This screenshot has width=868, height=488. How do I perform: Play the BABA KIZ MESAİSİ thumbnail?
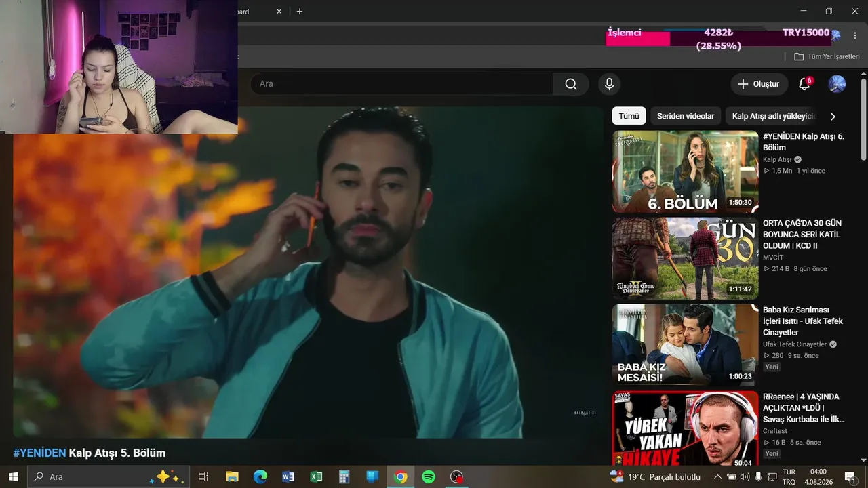(685, 345)
